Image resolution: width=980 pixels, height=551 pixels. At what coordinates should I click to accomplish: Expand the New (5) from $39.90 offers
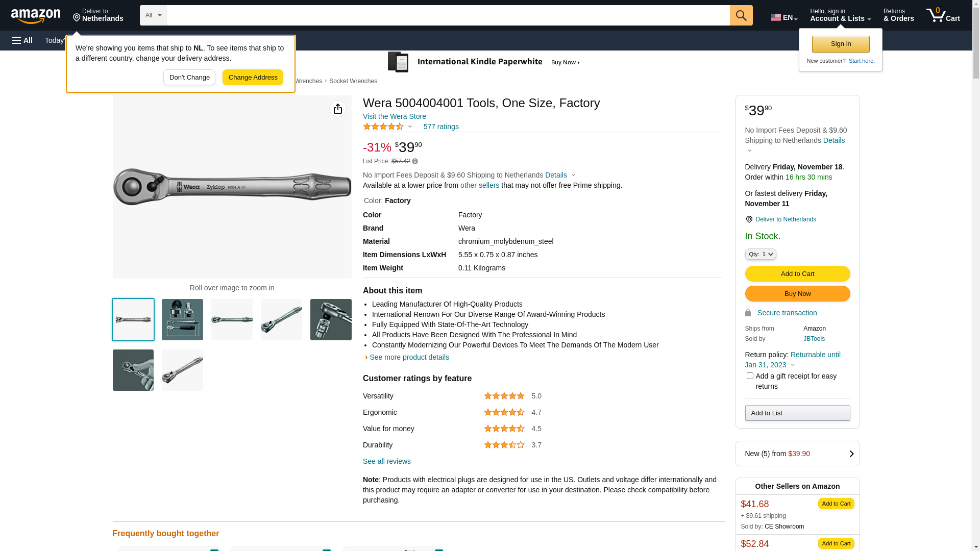click(x=797, y=454)
